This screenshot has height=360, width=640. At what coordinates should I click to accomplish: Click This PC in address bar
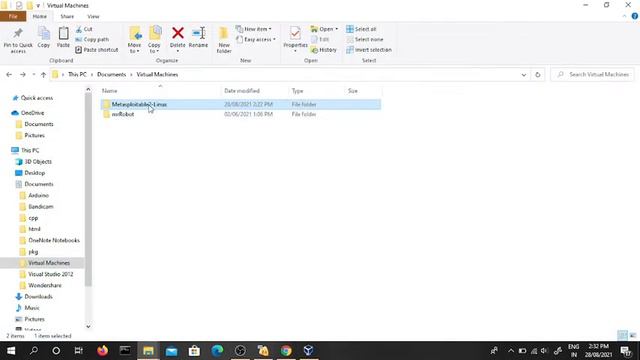pos(77,74)
